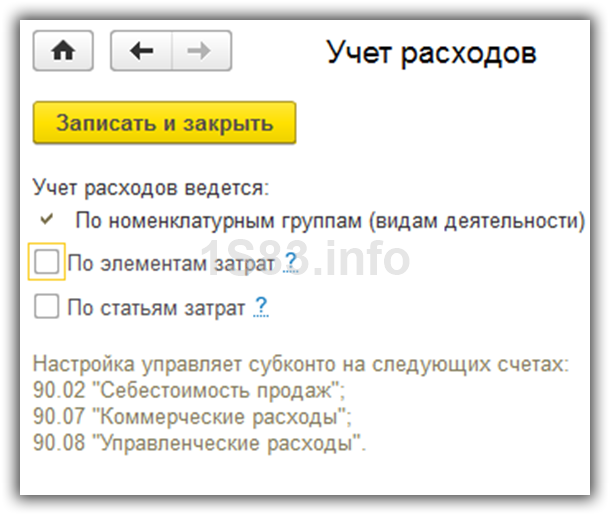Screen dimensions: 610x515
Task: Navigate back with the left arrow
Action: 142,51
